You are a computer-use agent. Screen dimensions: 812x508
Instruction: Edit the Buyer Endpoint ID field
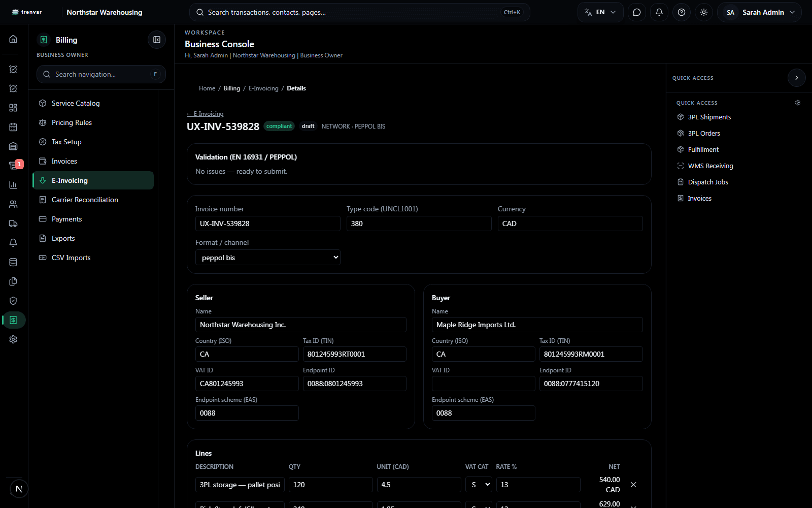[591, 384]
